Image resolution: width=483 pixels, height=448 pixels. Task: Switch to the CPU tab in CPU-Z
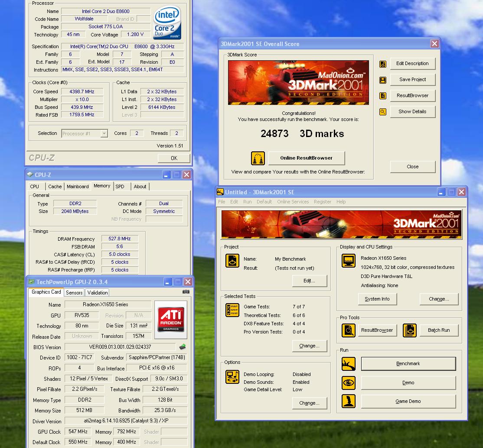tap(35, 186)
